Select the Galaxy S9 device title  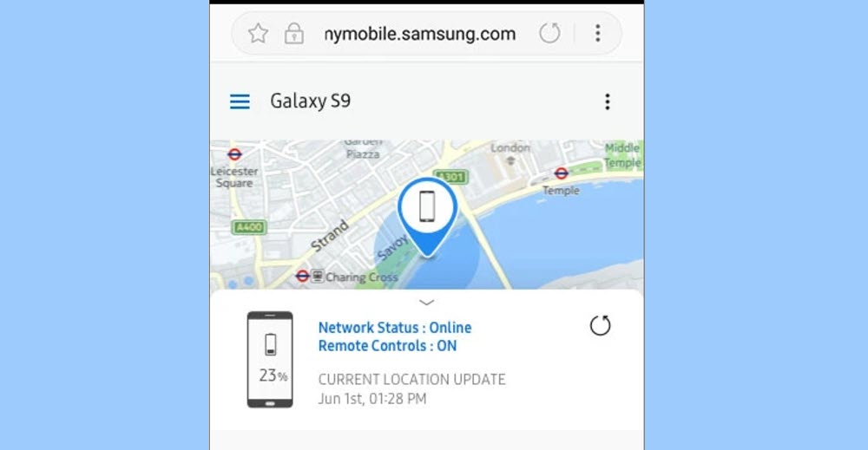pyautogui.click(x=311, y=101)
